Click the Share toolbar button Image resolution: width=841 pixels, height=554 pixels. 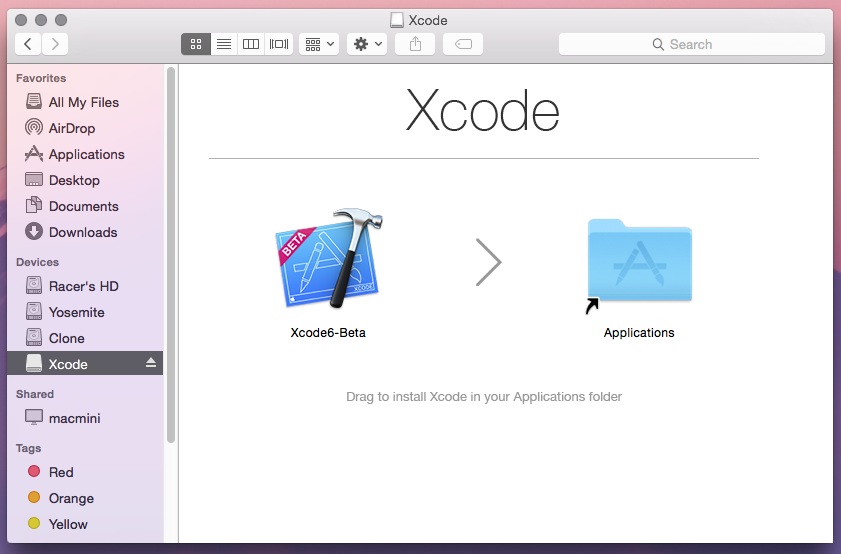pos(415,44)
